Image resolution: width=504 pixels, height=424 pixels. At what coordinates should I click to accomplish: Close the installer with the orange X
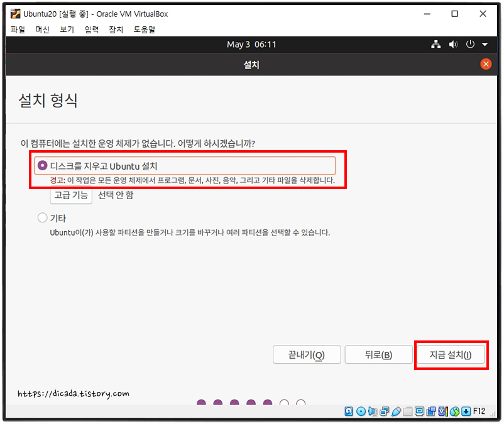point(486,64)
